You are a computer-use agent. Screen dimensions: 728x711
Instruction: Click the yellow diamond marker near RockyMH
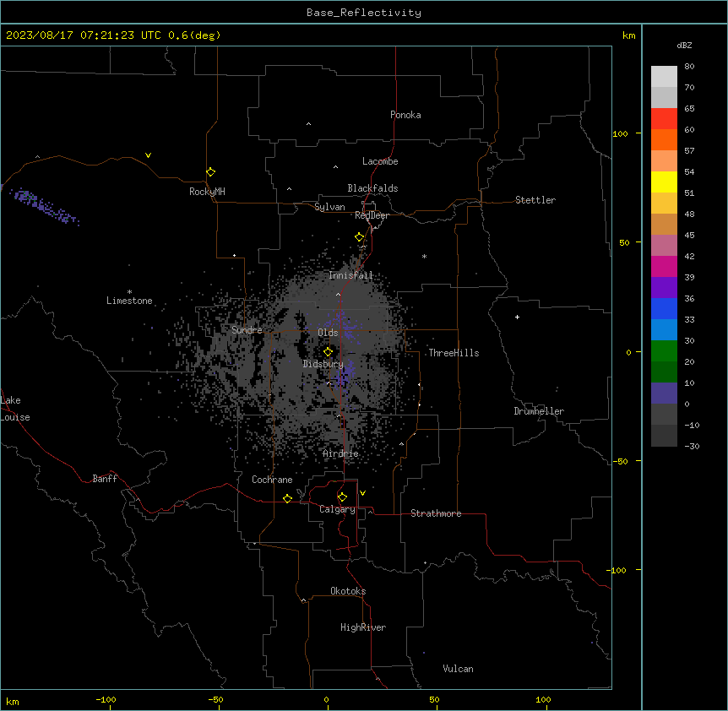click(x=211, y=172)
